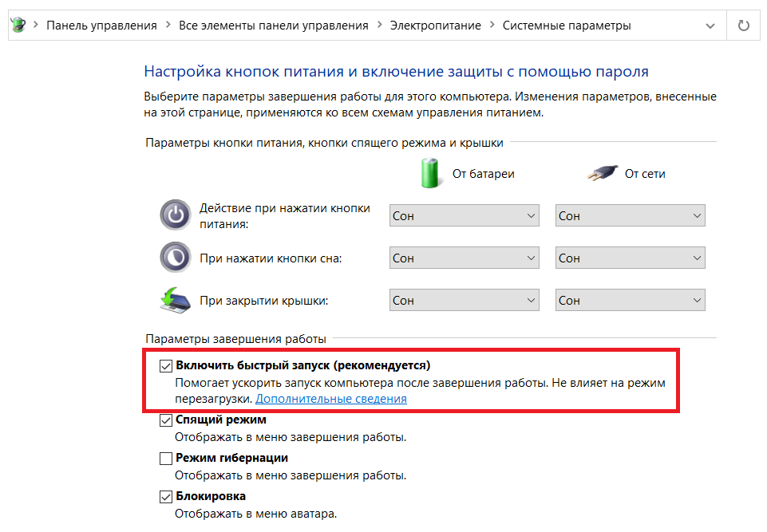Click the laptop lid closing icon
Viewport: 767px width, 532px height.
click(x=175, y=300)
